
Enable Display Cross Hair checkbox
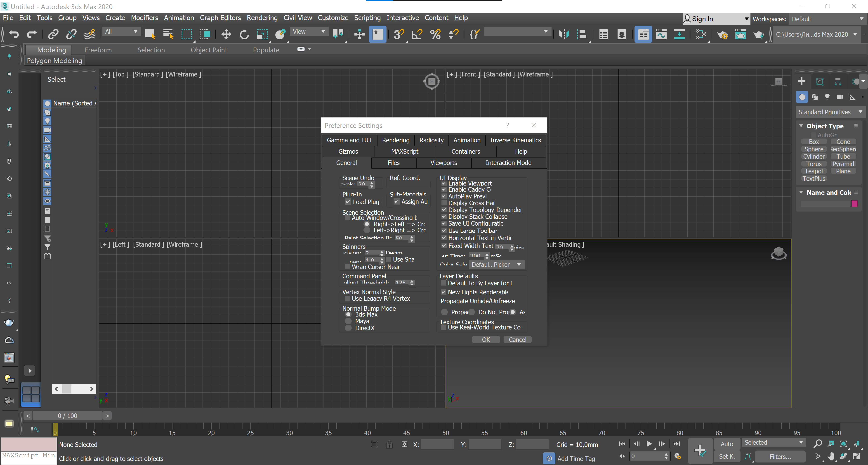444,203
